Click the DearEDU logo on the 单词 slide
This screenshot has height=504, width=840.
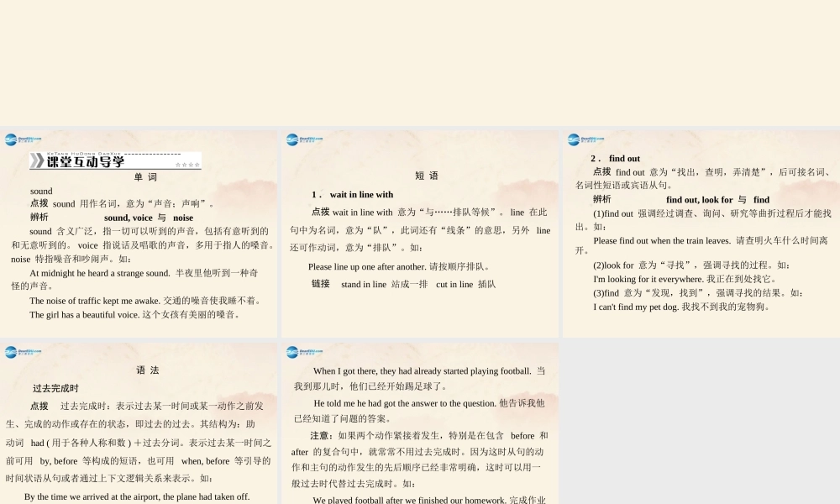(x=17, y=139)
